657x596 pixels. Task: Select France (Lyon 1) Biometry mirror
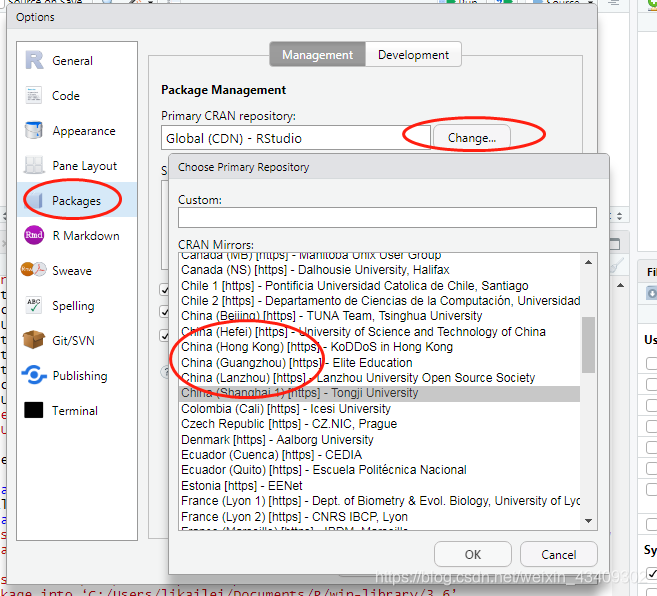379,501
